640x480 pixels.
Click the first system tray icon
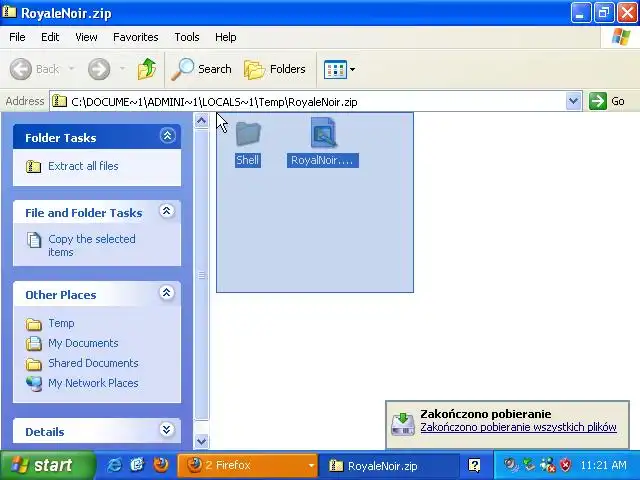(510, 465)
